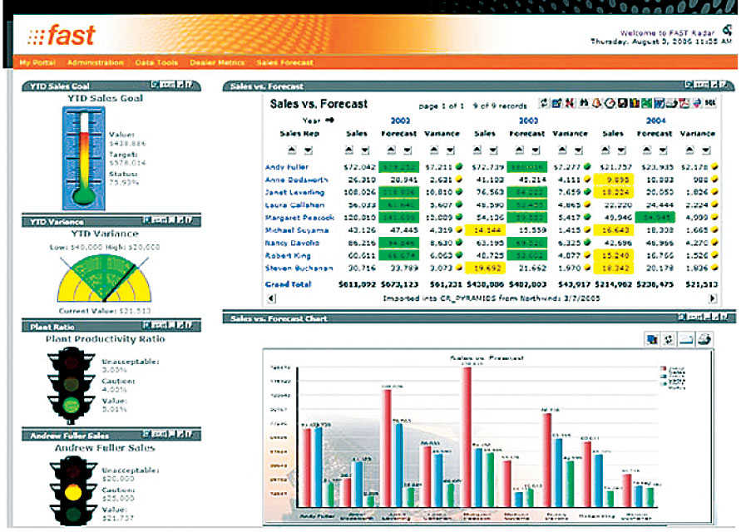The image size is (756, 532).
Task: Collapse the YTD Sales Goal panel
Action: pyautogui.click(x=179, y=85)
